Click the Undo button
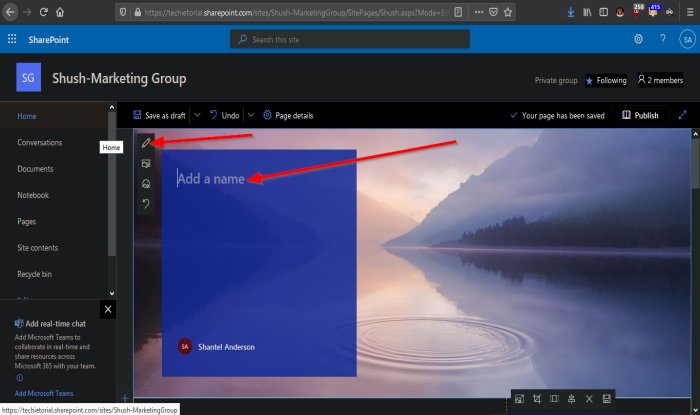 click(225, 115)
